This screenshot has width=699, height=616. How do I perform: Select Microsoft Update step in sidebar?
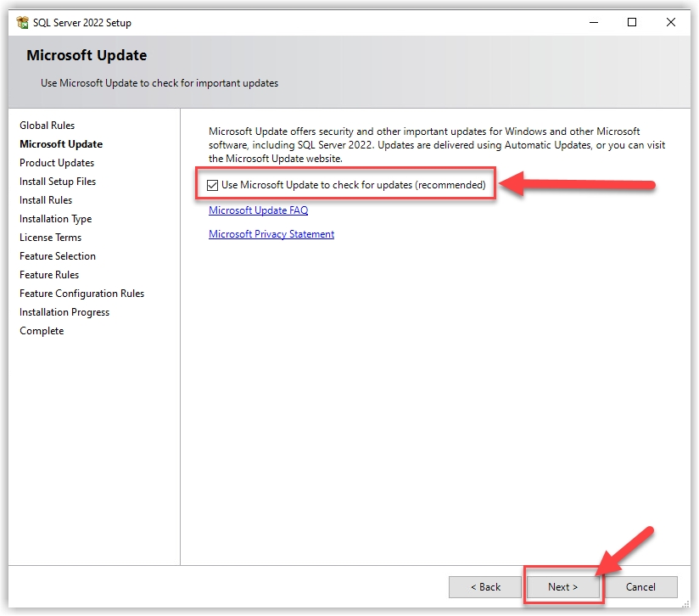(61, 144)
